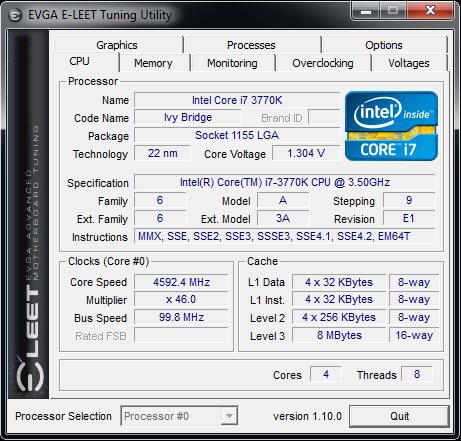Screen dimensions: 461x441
Task: Click the L1 Data associativity 8-way
Action: coord(414,282)
